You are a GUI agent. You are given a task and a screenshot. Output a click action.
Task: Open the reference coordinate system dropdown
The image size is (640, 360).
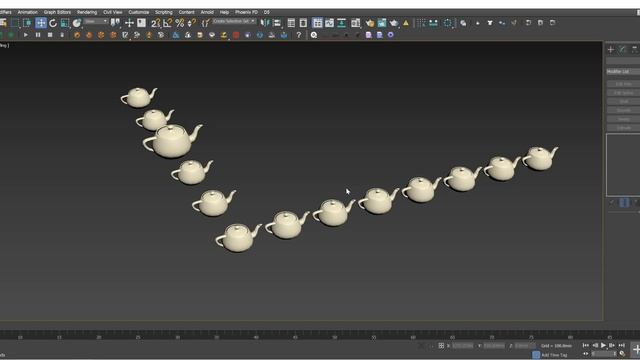96,21
